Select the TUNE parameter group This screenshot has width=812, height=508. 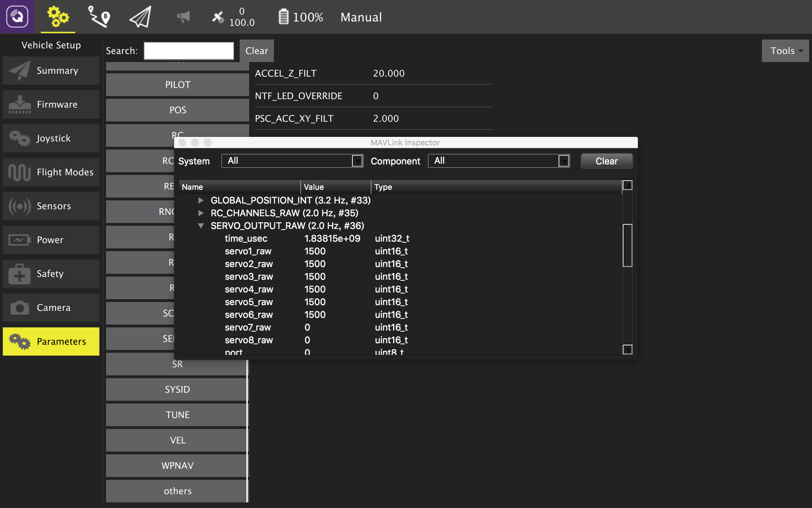pos(177,415)
